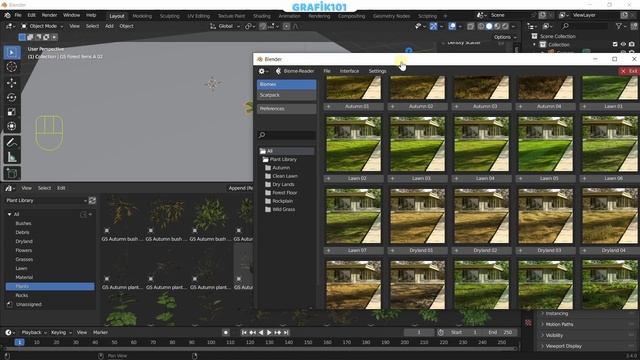Pick the Rotate tool
Image resolution: width=640 pixels, height=360 pixels.
(11, 97)
